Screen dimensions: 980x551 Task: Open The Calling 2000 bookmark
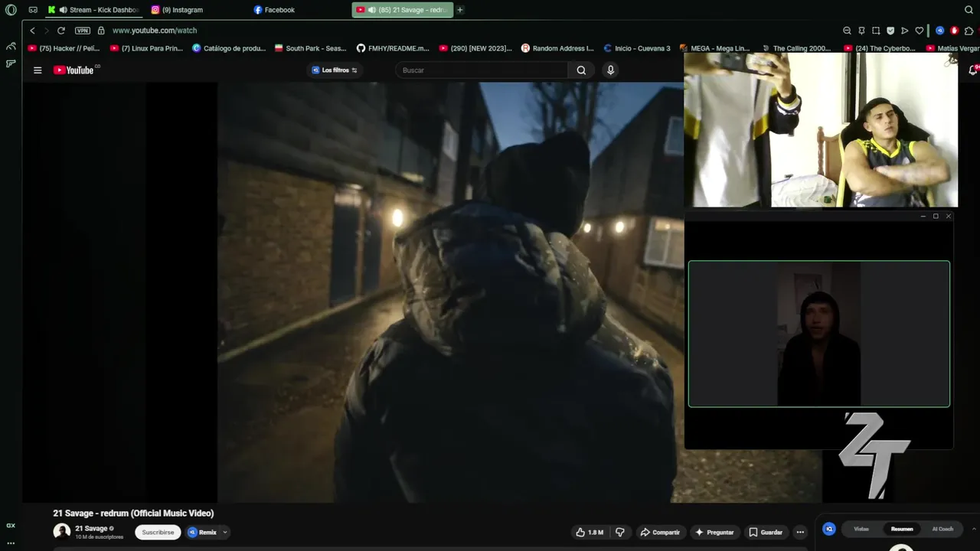click(x=796, y=48)
